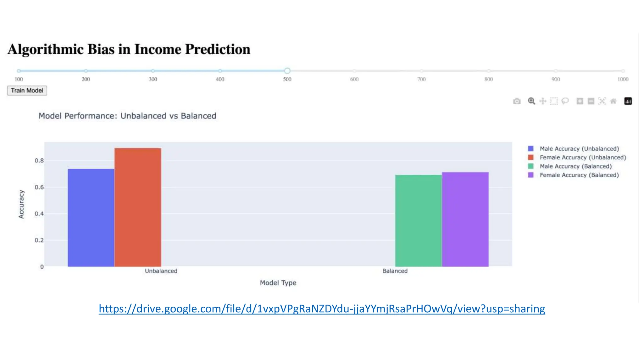Click the Zoom Out minus icon
This screenshot has height=362, width=644.
point(591,101)
